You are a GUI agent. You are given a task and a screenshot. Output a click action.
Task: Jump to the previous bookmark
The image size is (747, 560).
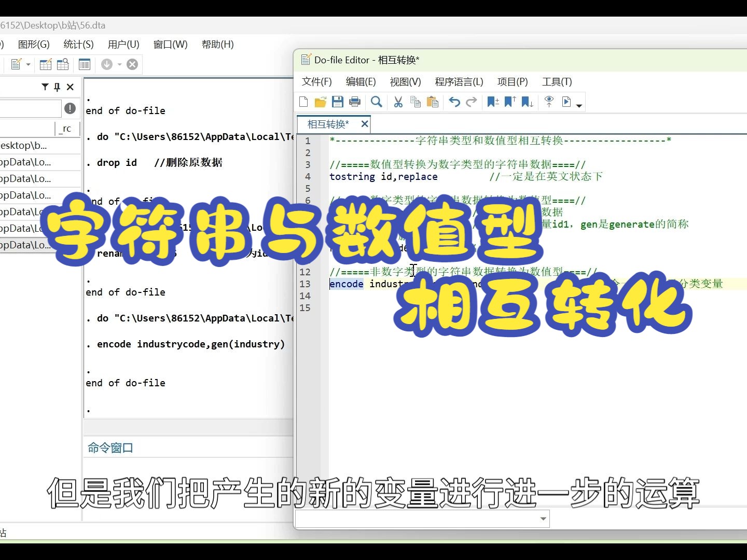click(x=510, y=102)
